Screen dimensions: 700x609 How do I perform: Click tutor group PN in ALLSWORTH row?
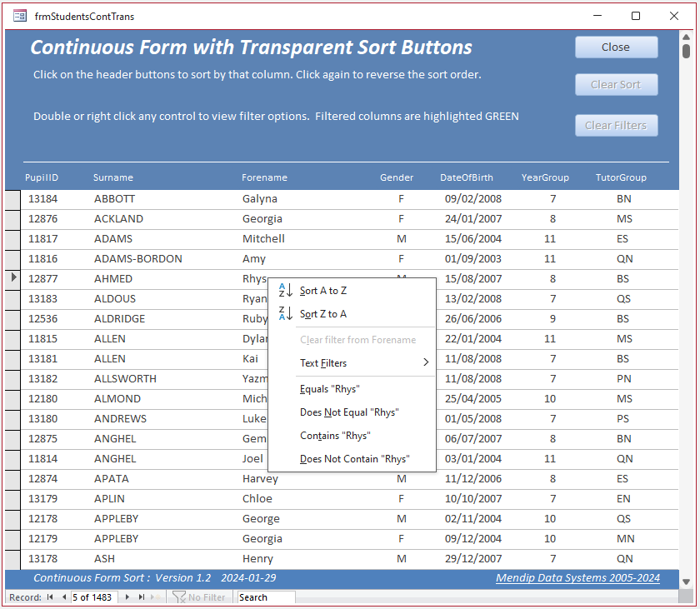(x=623, y=379)
